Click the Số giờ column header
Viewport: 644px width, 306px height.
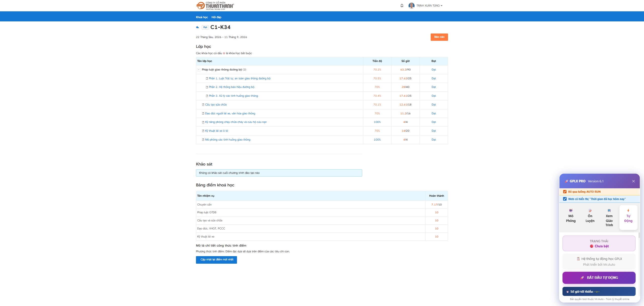pyautogui.click(x=405, y=61)
